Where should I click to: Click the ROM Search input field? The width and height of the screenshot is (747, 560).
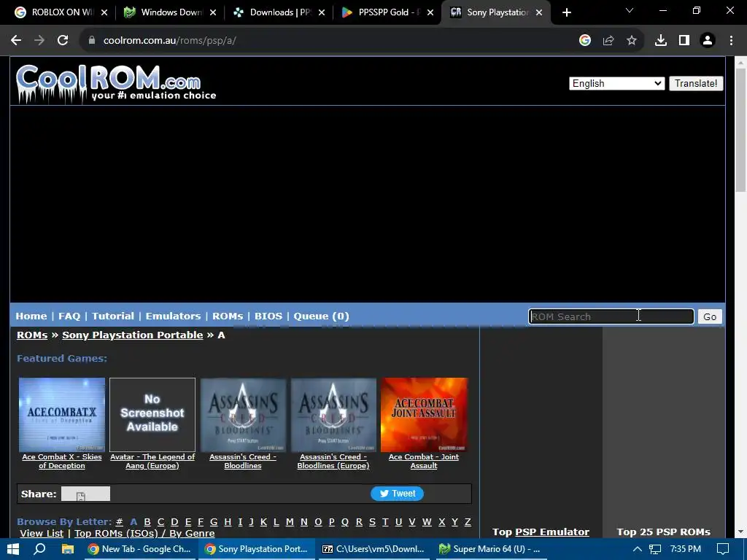pyautogui.click(x=611, y=316)
